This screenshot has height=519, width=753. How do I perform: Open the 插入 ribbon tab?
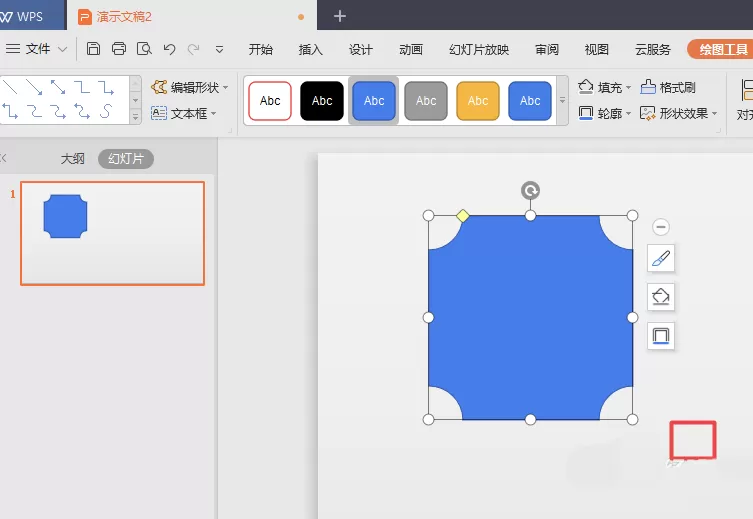click(x=310, y=49)
